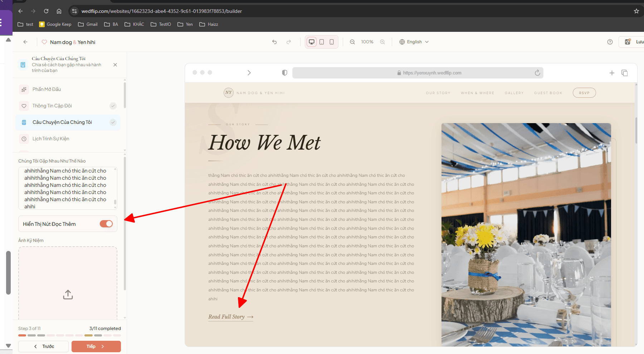Toggle Hiển Thị Nút Đọc Thêm switch
The width and height of the screenshot is (644, 354).
(x=106, y=224)
